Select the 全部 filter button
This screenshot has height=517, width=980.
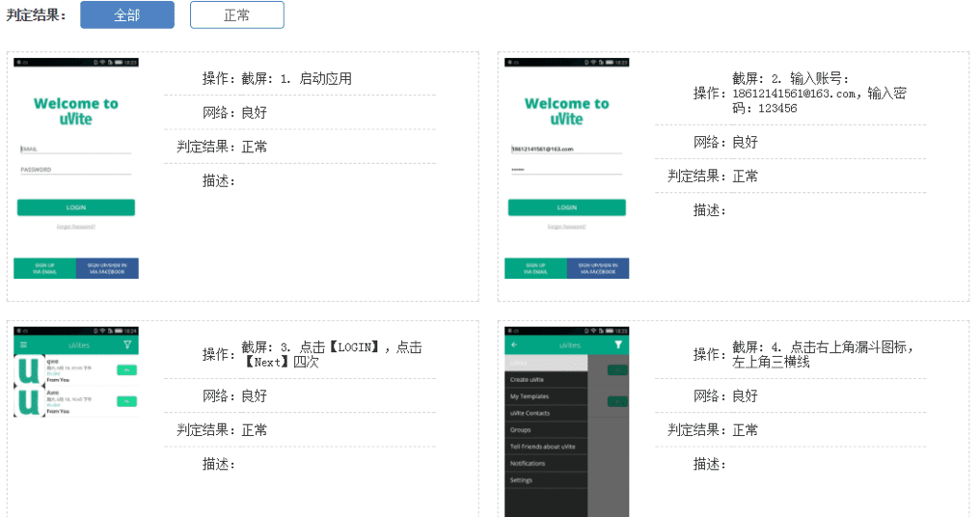(x=127, y=15)
